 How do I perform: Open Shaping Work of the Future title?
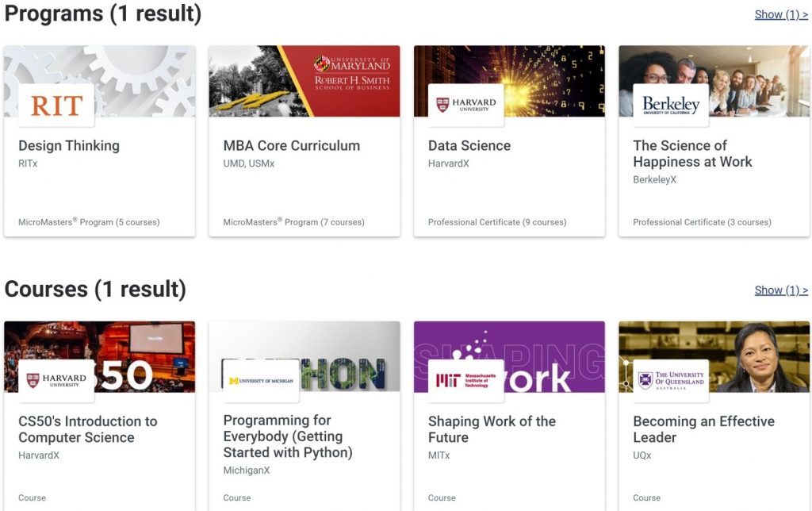click(492, 429)
